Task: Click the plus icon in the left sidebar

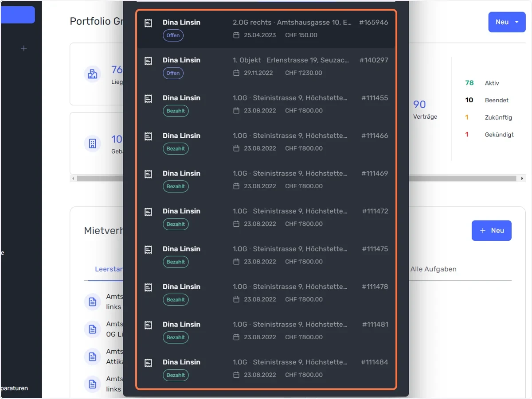Action: (x=24, y=48)
